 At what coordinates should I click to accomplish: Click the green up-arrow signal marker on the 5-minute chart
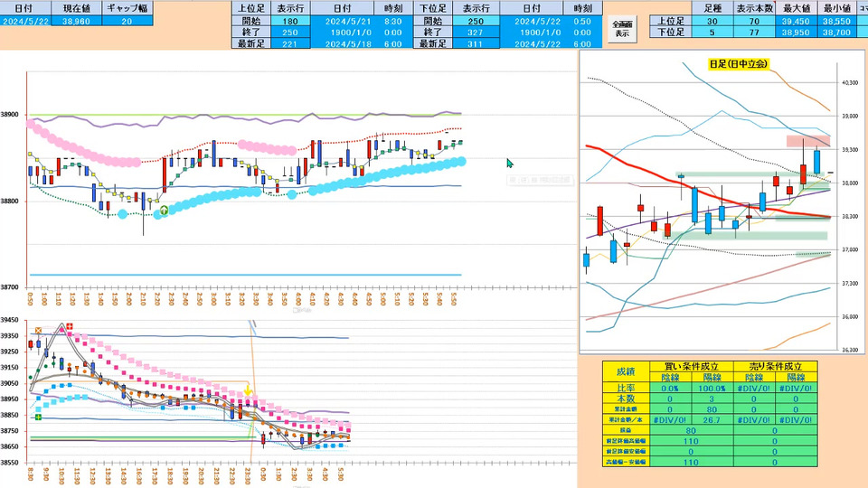164,211
